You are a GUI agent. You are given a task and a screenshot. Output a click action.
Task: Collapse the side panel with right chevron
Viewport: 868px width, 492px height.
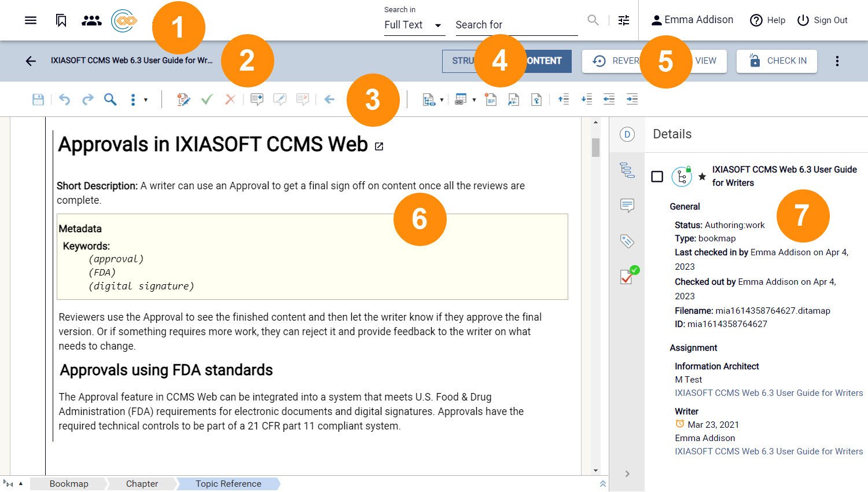(x=627, y=473)
